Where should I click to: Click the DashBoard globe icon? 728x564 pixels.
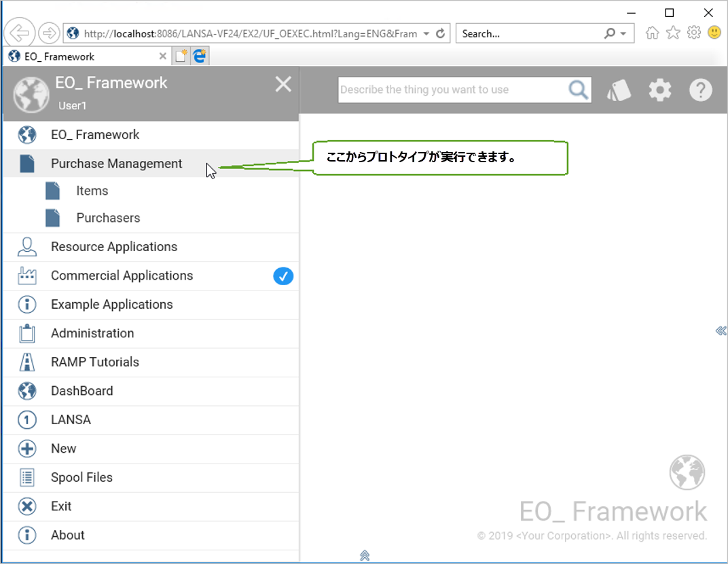click(x=27, y=391)
